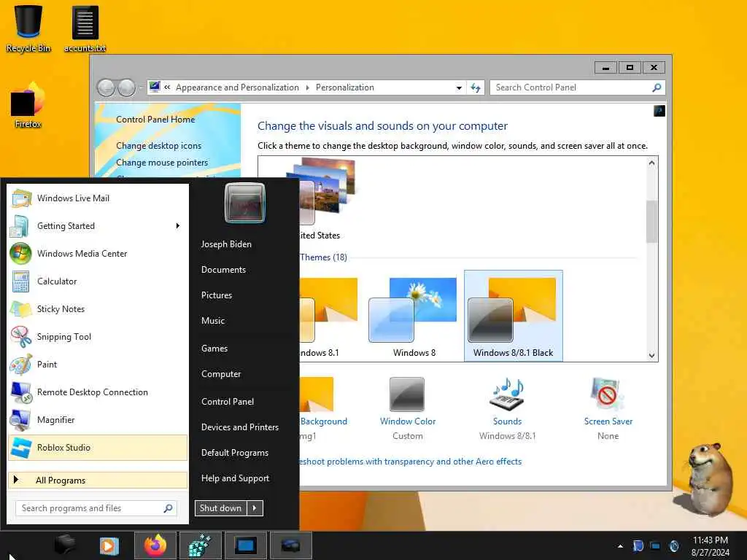747x560 pixels.
Task: Expand All Programs list
Action: (x=98, y=480)
